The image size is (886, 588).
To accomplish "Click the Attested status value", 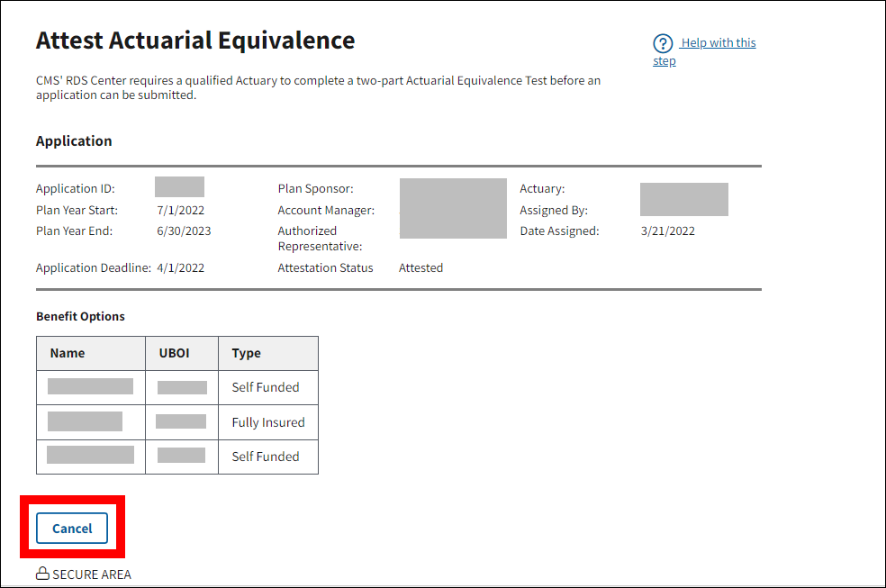I will tap(420, 267).
